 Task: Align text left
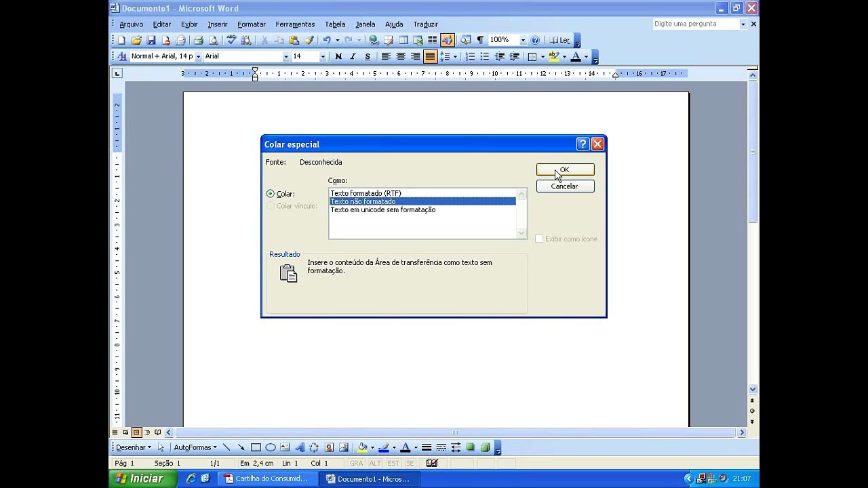pyautogui.click(x=386, y=57)
